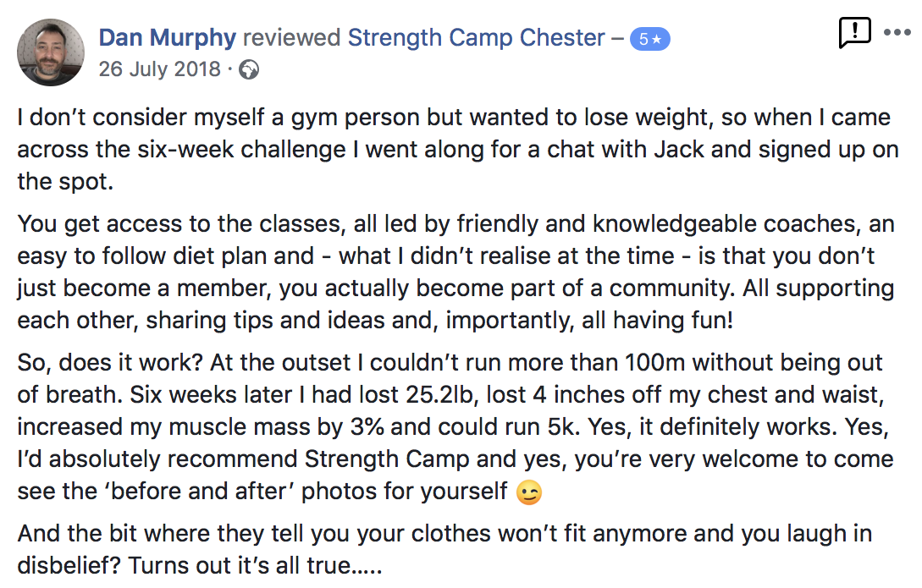The height and width of the screenshot is (588, 922).
Task: Click the blue 5-star rating badge
Action: (649, 40)
